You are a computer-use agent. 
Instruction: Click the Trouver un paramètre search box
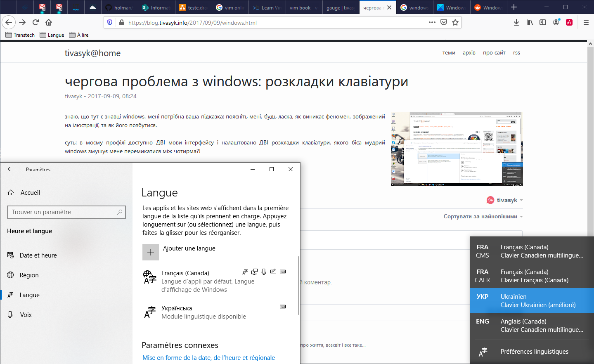[66, 212]
